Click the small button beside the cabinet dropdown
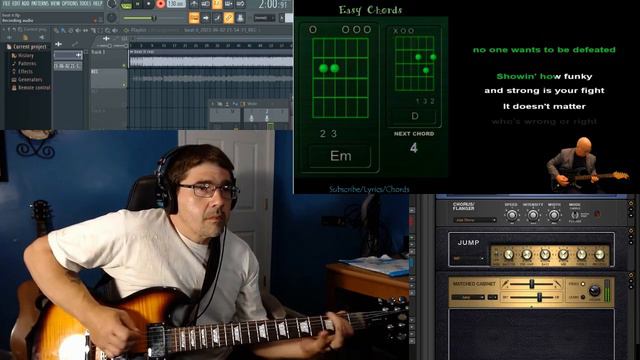The width and height of the screenshot is (640, 360). tap(493, 297)
